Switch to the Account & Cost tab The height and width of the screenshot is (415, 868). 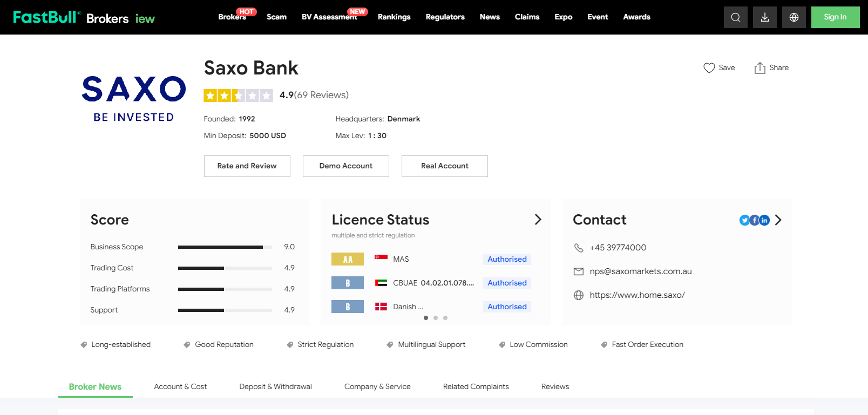click(x=180, y=387)
